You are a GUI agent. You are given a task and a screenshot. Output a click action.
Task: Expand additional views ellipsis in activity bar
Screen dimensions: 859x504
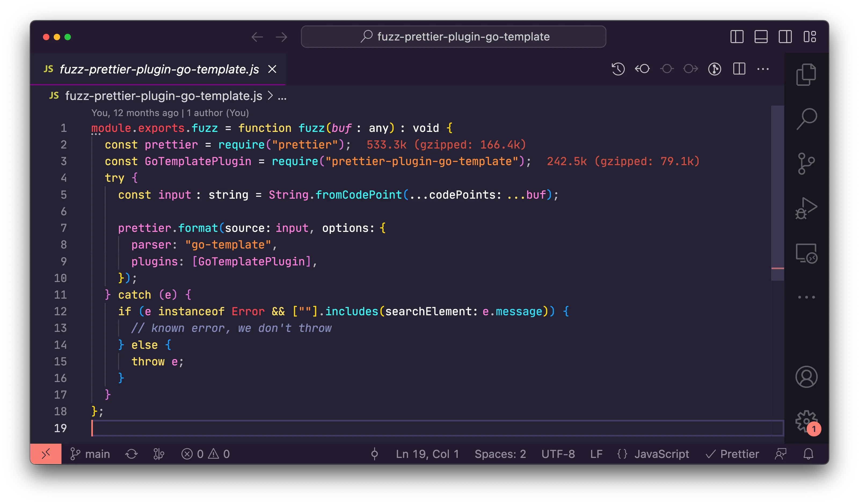pos(806,297)
